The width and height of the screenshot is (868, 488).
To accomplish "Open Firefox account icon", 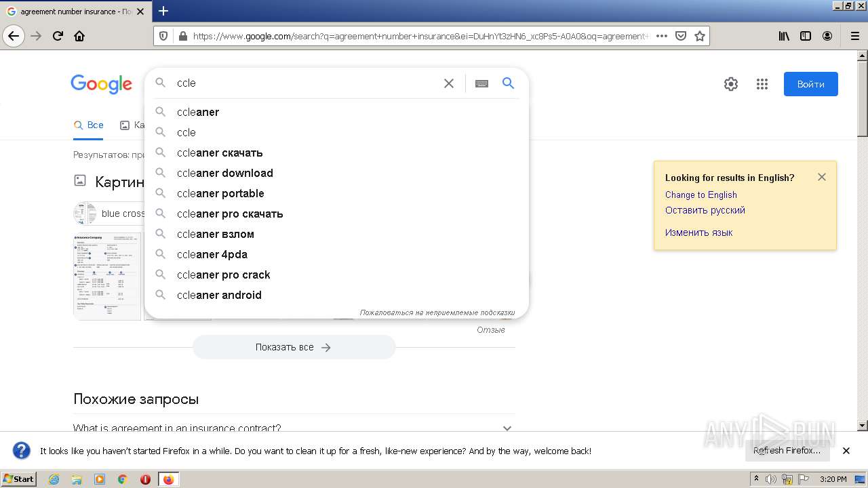I will pyautogui.click(x=827, y=36).
